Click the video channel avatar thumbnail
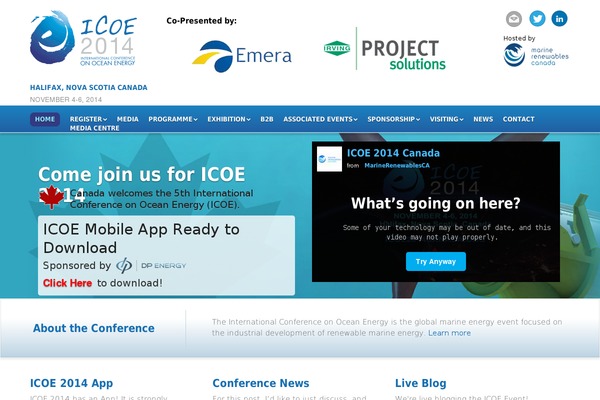This screenshot has width=600, height=400. [329, 159]
